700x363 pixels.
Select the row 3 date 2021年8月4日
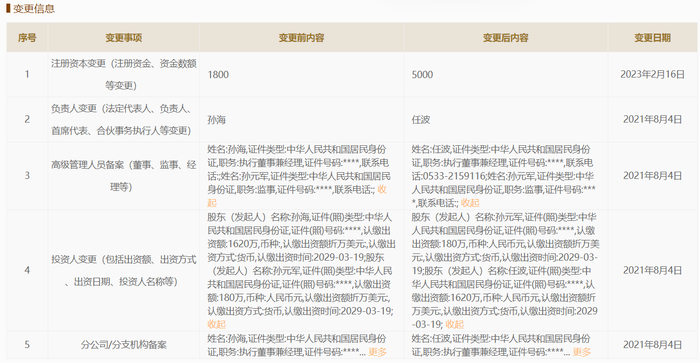click(652, 176)
